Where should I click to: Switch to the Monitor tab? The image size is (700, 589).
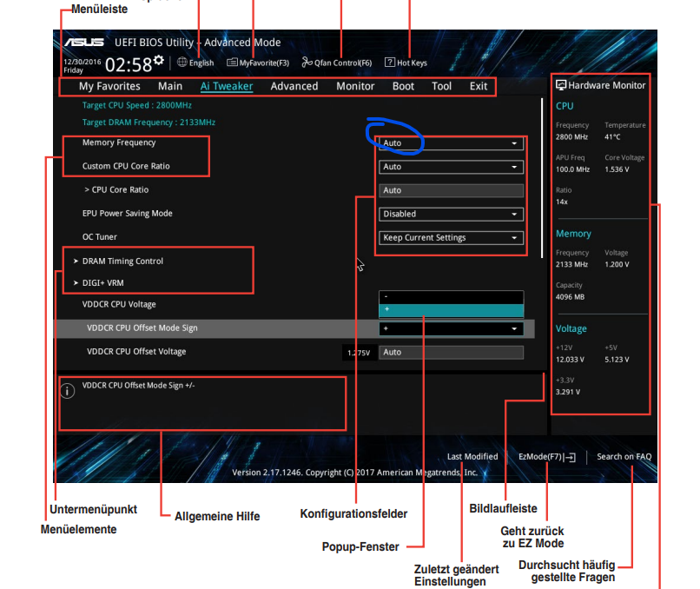point(355,86)
